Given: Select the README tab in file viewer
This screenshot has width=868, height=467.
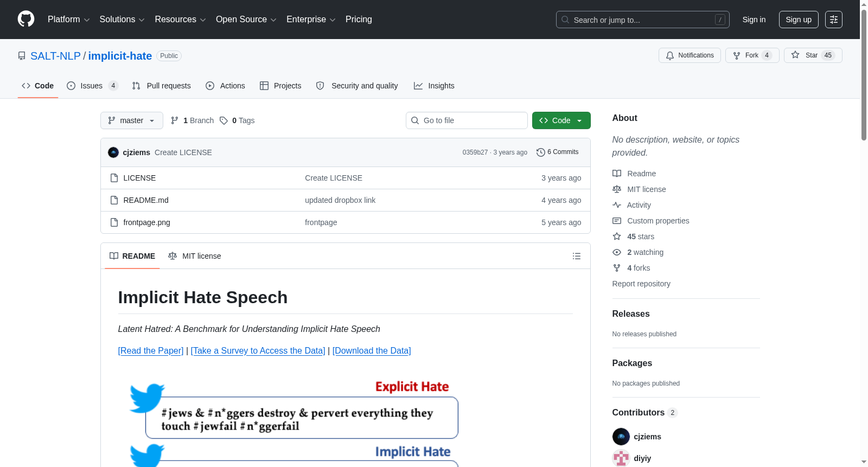Looking at the screenshot, I should (x=132, y=256).
